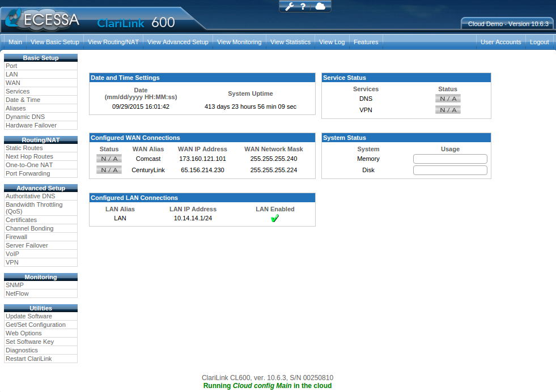This screenshot has width=556, height=392.
Task: Click VPN service N/A status badge
Action: (x=448, y=110)
